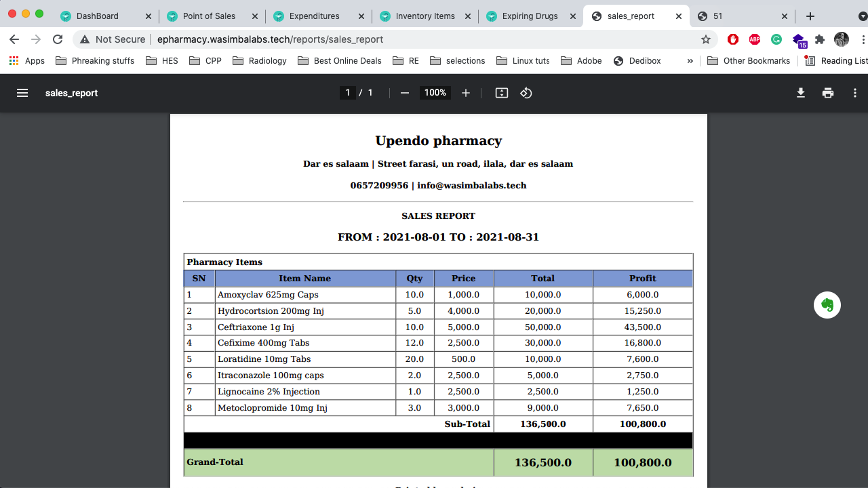This screenshot has width=868, height=488.
Task: Reload the sales report page
Action: point(58,39)
